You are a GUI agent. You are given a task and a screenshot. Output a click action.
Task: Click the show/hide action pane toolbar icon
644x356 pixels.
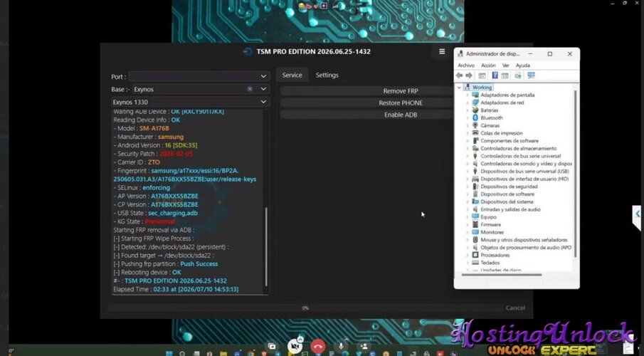pos(505,75)
